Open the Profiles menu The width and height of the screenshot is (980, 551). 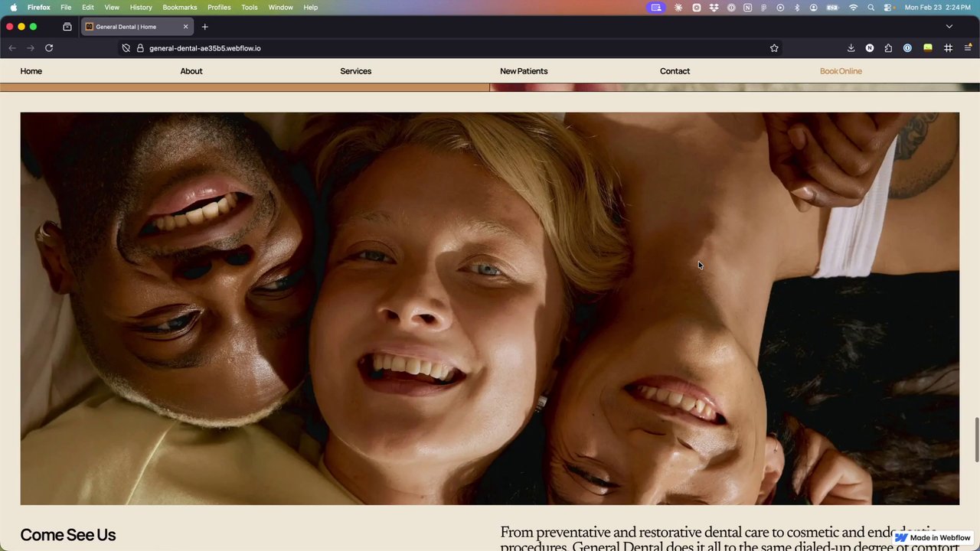click(219, 7)
